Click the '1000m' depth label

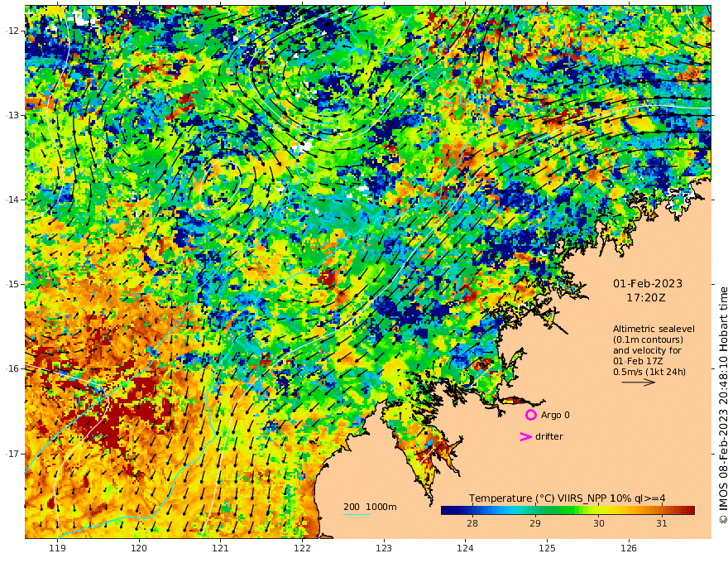tap(381, 507)
